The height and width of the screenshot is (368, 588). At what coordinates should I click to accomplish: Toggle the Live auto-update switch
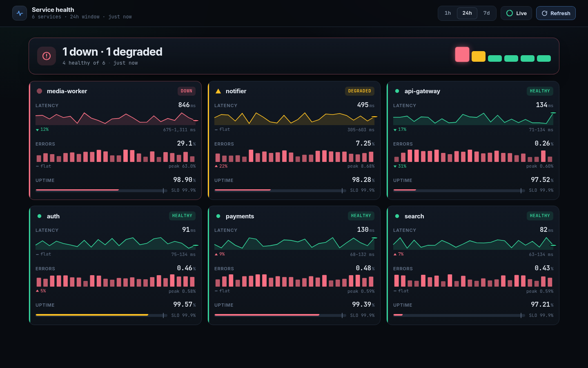click(516, 13)
